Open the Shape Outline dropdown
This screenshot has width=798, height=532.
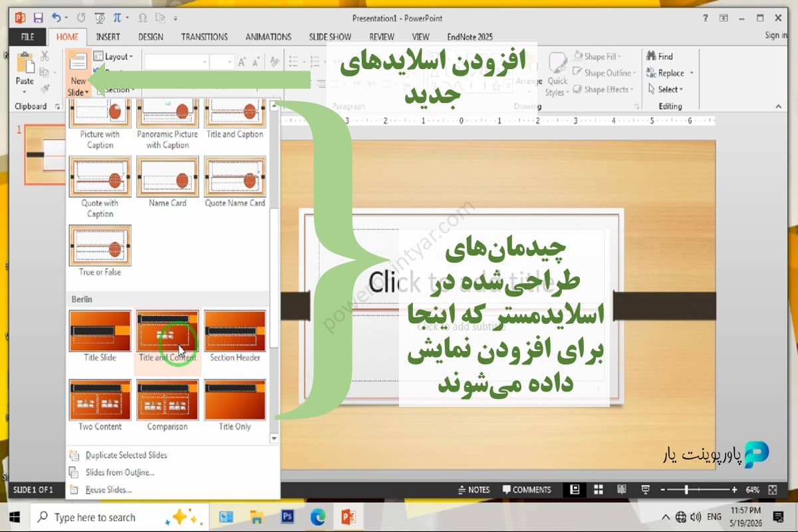click(605, 73)
